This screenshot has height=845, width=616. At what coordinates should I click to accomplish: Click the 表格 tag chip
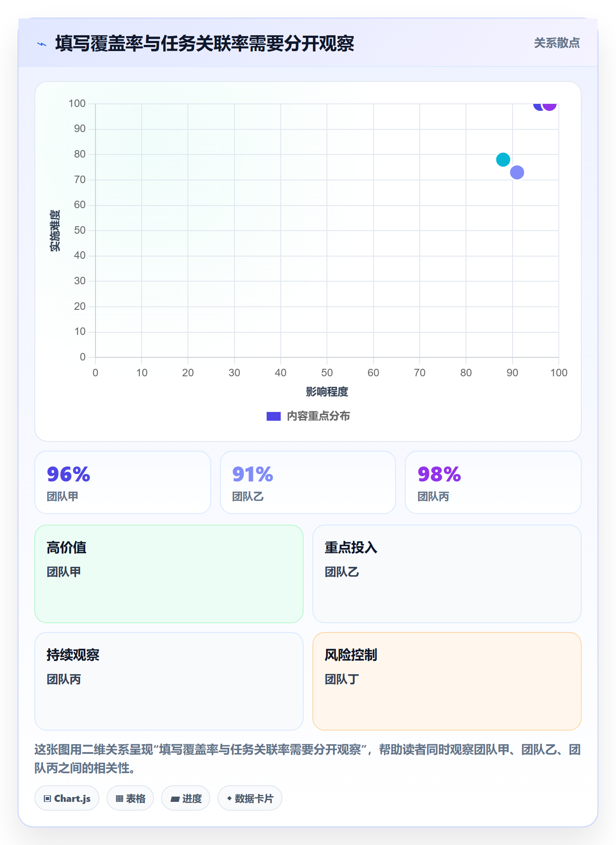130,798
